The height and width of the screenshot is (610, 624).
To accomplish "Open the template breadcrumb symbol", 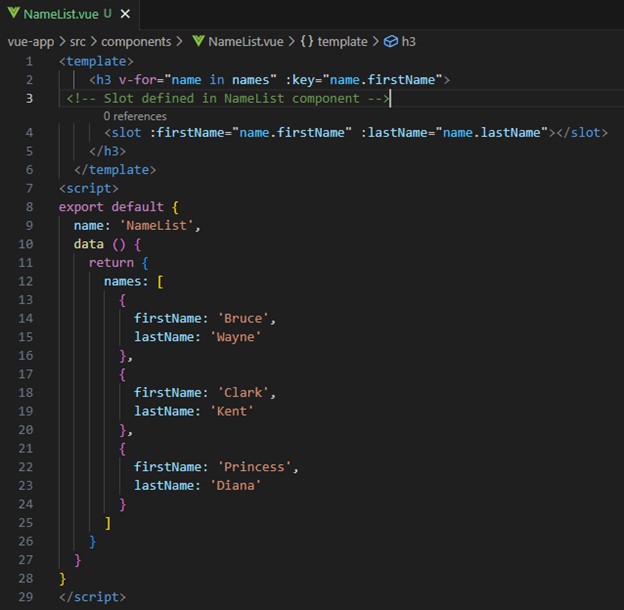I will point(342,41).
